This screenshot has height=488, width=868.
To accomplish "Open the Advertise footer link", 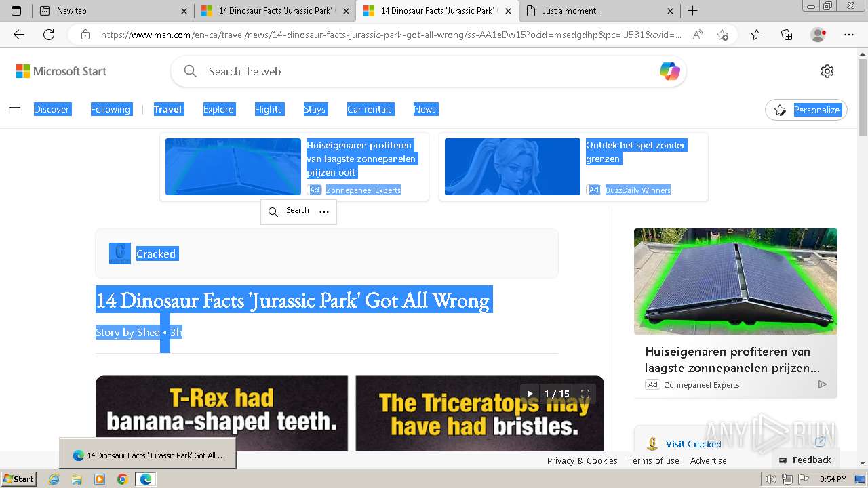I will 709,460.
